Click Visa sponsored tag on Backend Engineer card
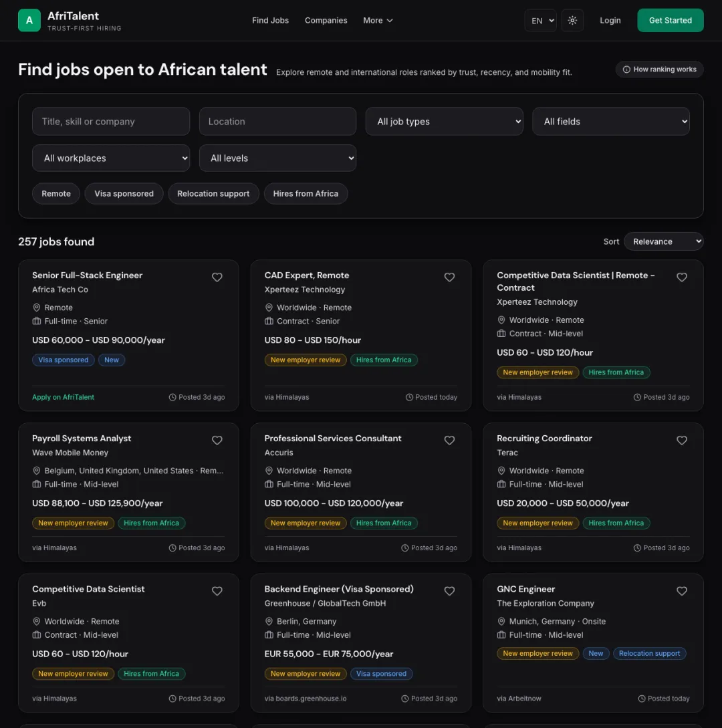 (x=381, y=674)
